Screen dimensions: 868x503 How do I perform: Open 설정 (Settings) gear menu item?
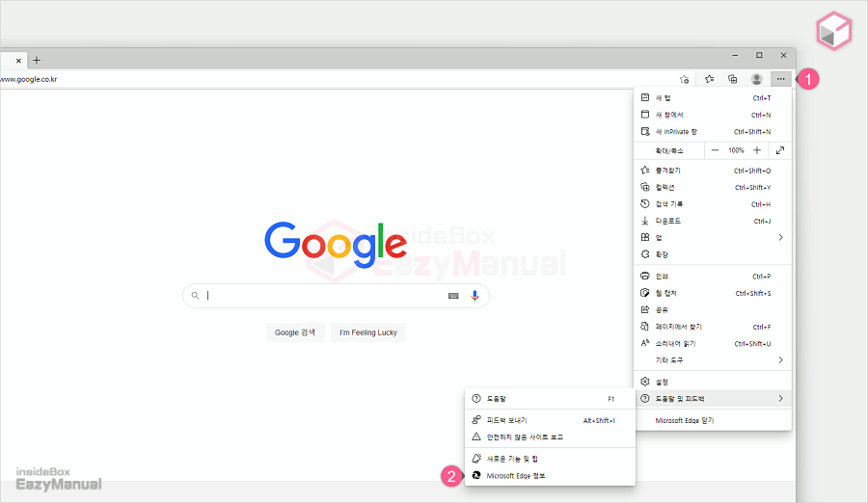(713, 382)
